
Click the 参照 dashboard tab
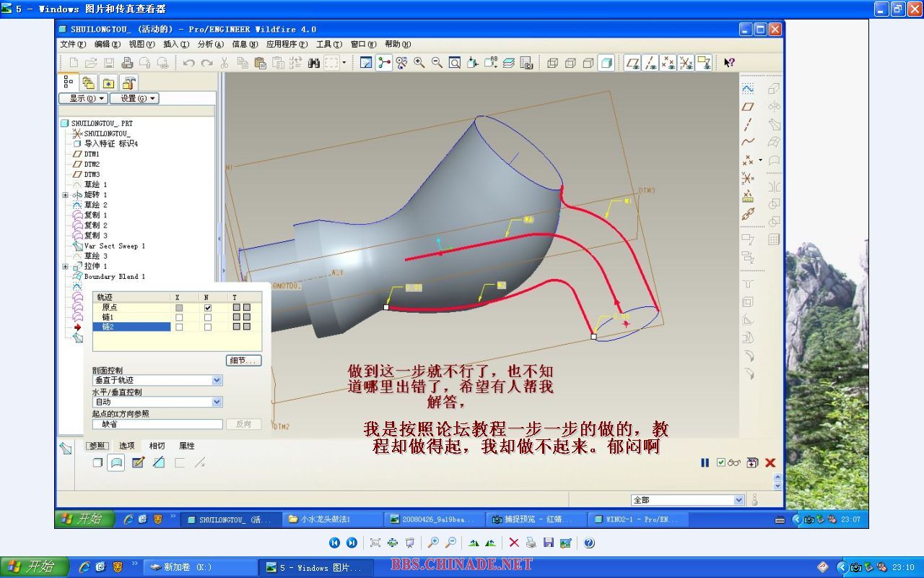[97, 446]
